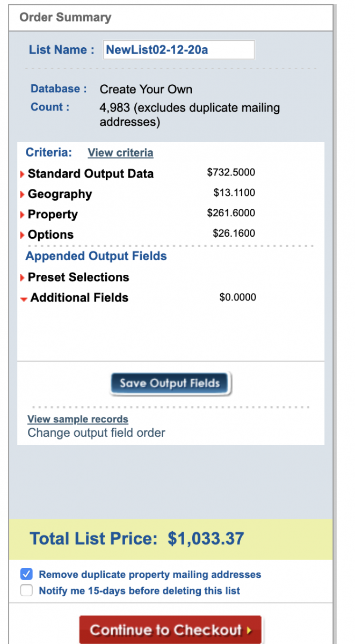The image size is (355, 644).
Task: Expand the Preset Selections arrow
Action: pos(23,277)
